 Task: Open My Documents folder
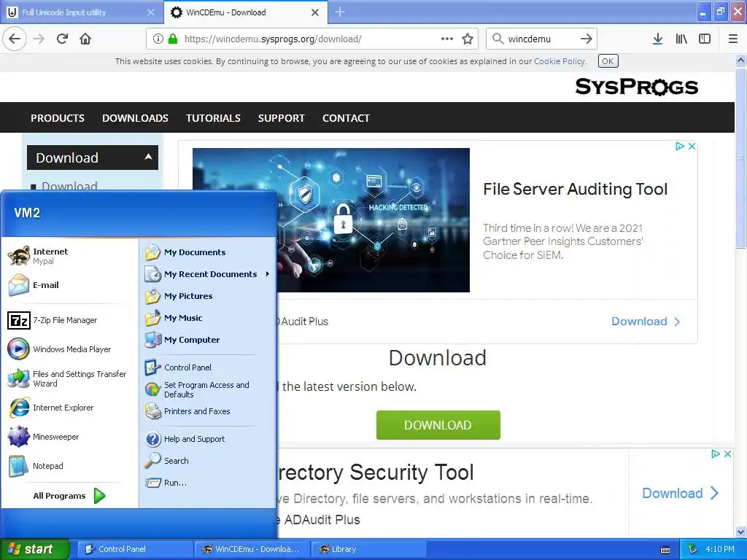(x=208, y=252)
